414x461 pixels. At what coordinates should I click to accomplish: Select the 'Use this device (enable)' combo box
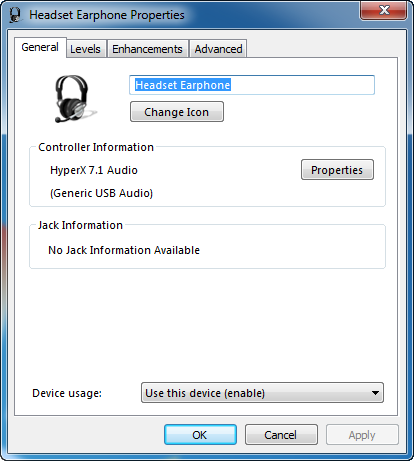262,393
